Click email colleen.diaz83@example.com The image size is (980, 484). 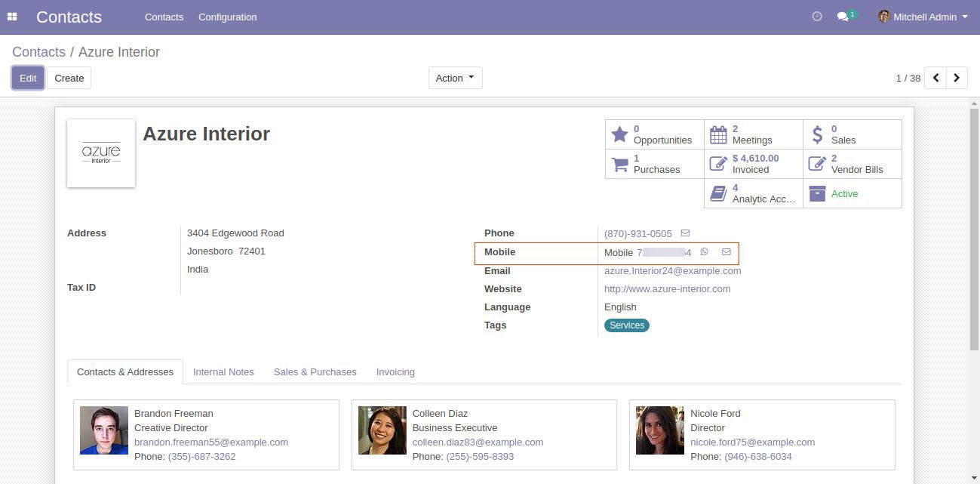[x=478, y=442]
